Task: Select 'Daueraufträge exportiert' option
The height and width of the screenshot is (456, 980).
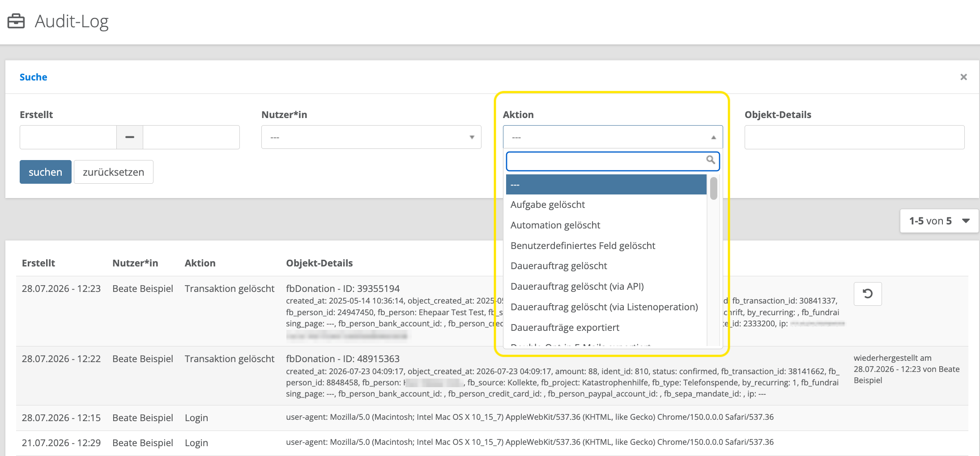Action: point(606,328)
